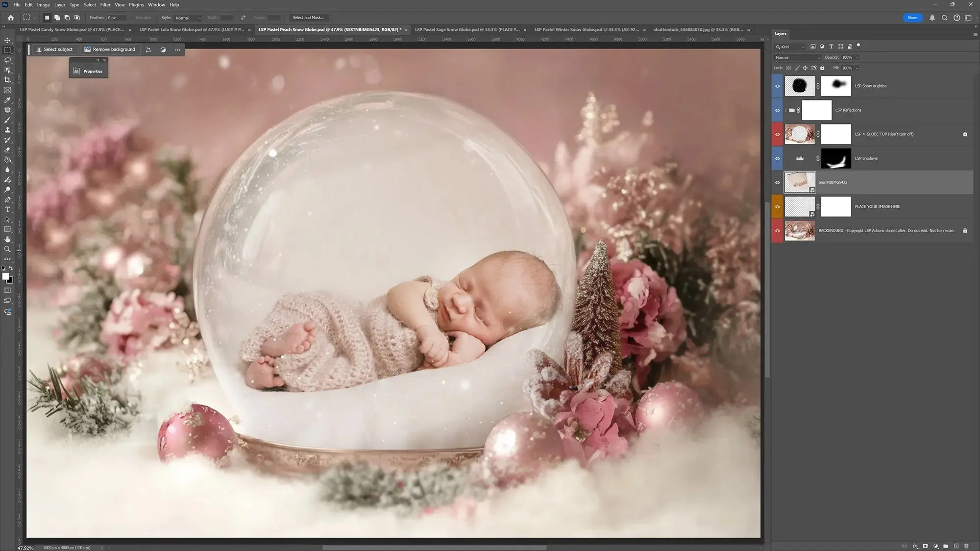
Task: Select the Frame tool
Action: (7, 90)
